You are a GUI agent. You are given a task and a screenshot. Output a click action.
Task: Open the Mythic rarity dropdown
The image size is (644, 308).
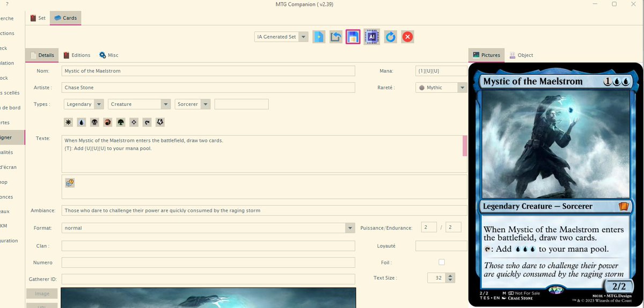tap(441, 87)
